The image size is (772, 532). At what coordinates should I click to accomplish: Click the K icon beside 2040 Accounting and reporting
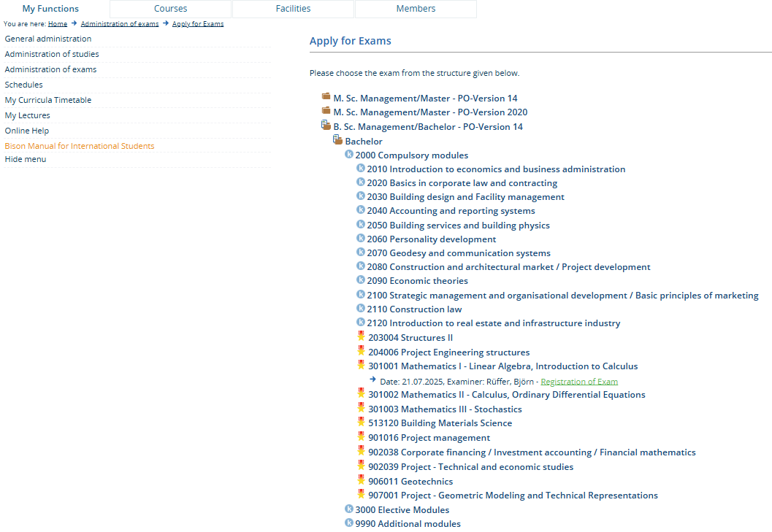[x=361, y=209]
